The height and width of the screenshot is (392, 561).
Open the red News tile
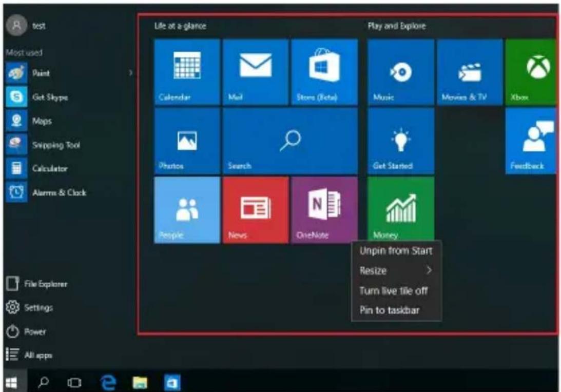[256, 210]
